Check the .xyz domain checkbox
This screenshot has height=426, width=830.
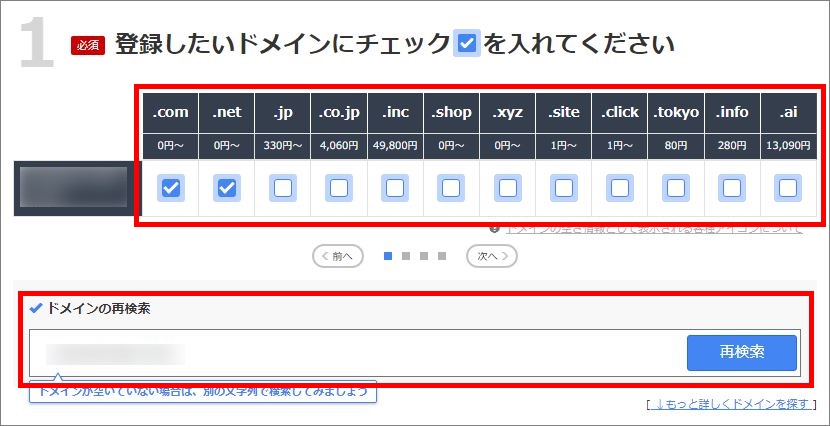click(x=508, y=188)
